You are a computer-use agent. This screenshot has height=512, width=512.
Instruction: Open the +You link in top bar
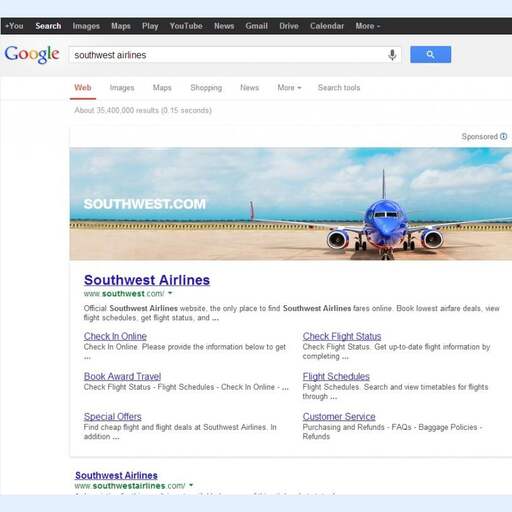(14, 26)
